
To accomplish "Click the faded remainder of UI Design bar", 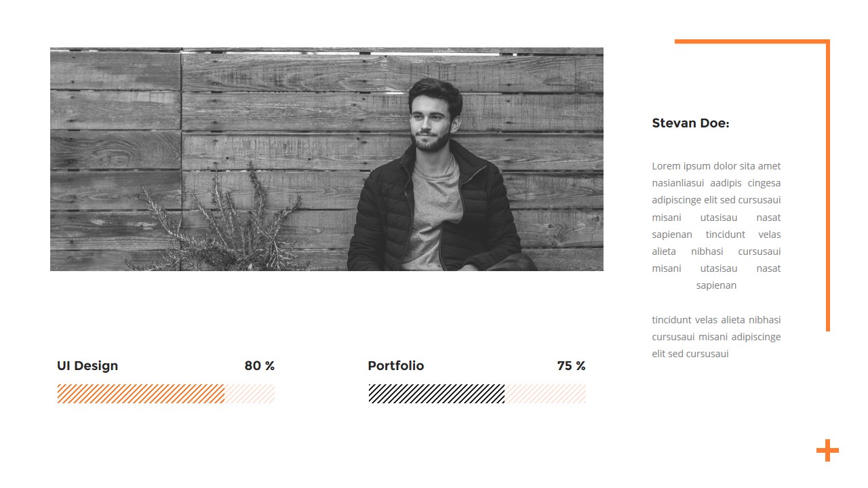I will pos(250,394).
